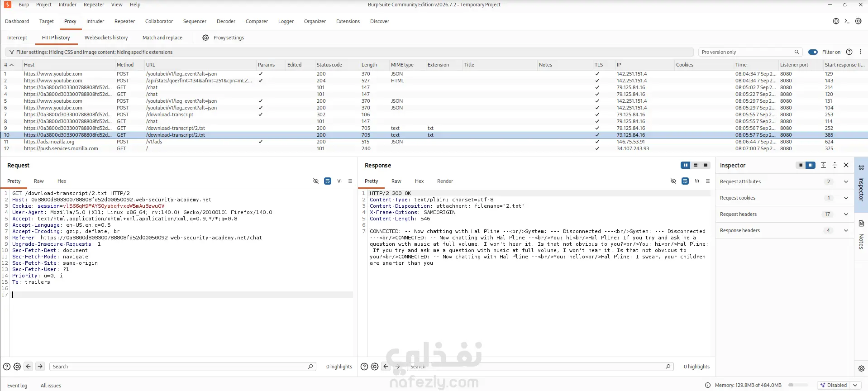Adjust the memory usage slider

(798, 385)
